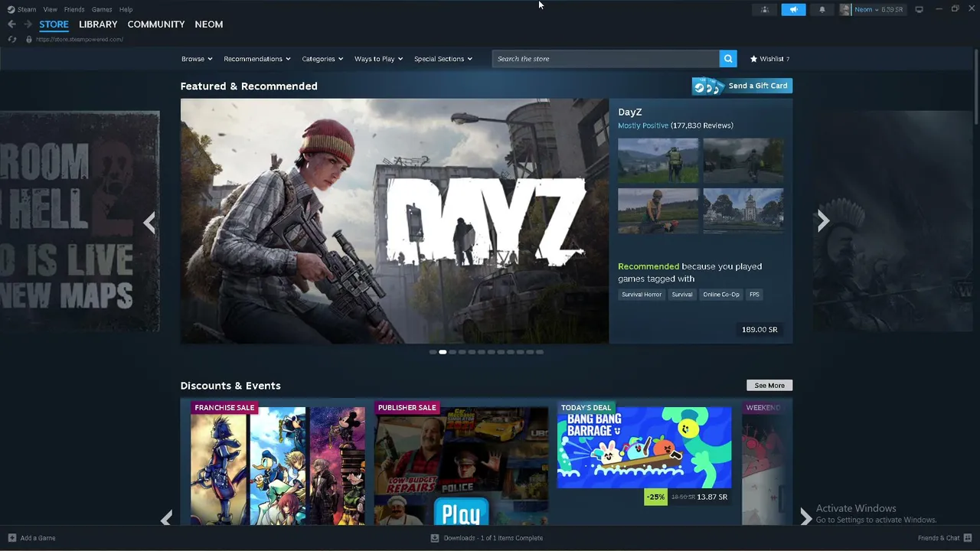
Task: Click See More for Discounts & Events
Action: tap(769, 386)
